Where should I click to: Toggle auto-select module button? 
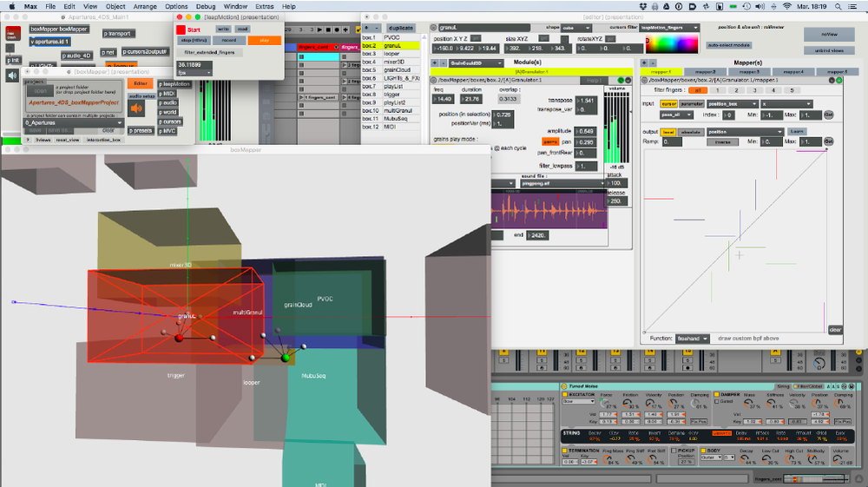728,45
